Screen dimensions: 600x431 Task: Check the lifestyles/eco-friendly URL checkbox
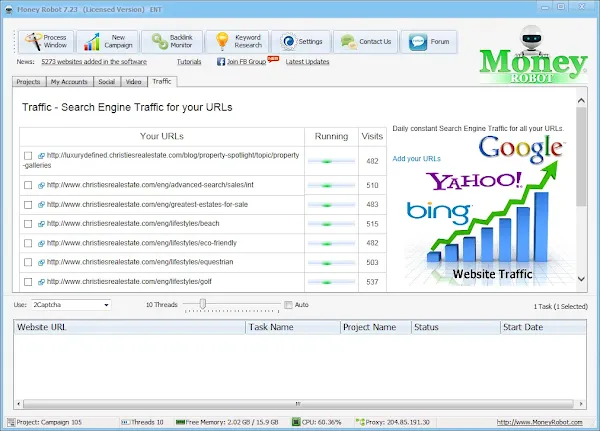[28, 243]
